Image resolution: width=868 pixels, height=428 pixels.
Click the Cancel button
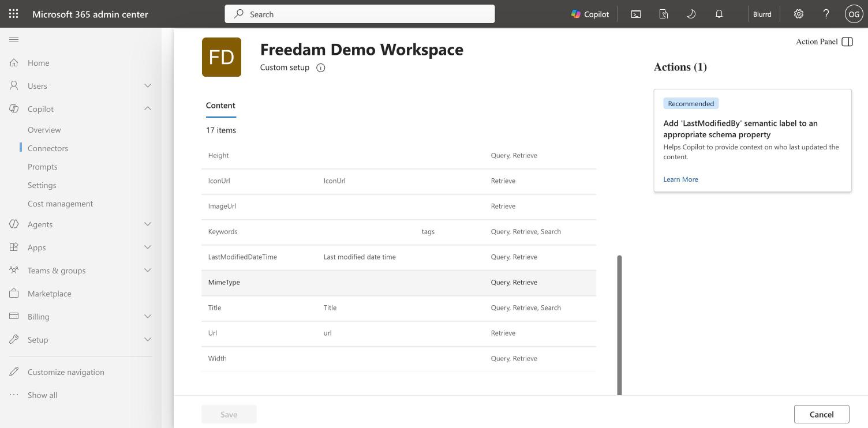click(x=821, y=414)
